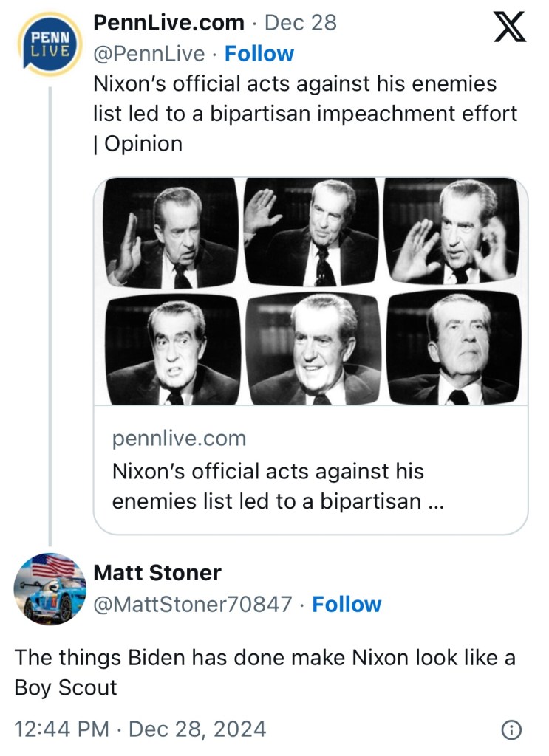This screenshot has height=756, width=549.
Task: Click the @MattStoner70847 handle
Action: [x=193, y=605]
